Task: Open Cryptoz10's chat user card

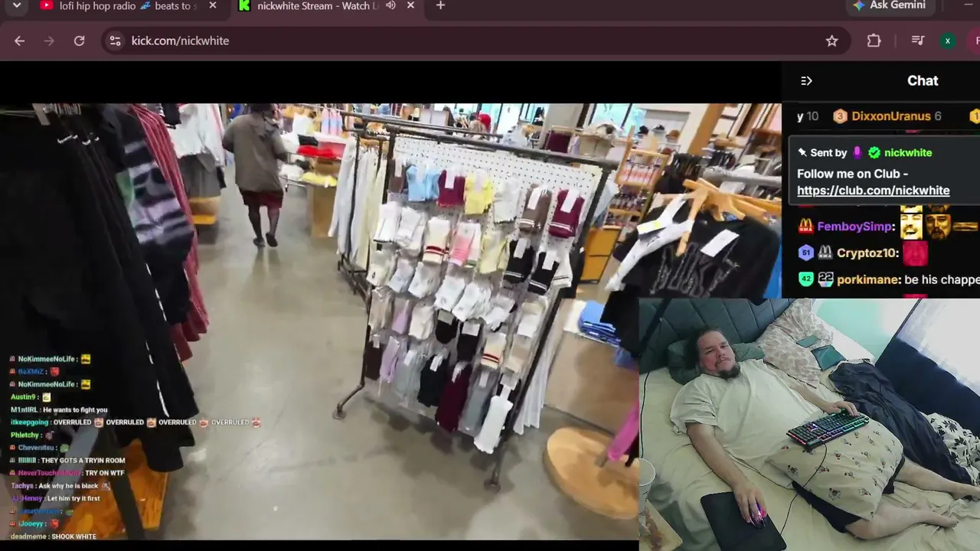Action: tap(868, 253)
